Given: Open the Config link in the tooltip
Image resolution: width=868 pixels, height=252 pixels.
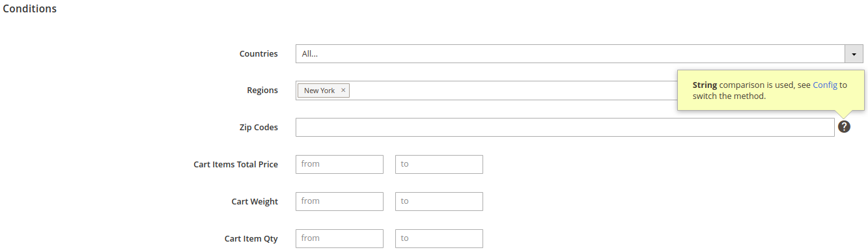Looking at the screenshot, I should tap(825, 85).
